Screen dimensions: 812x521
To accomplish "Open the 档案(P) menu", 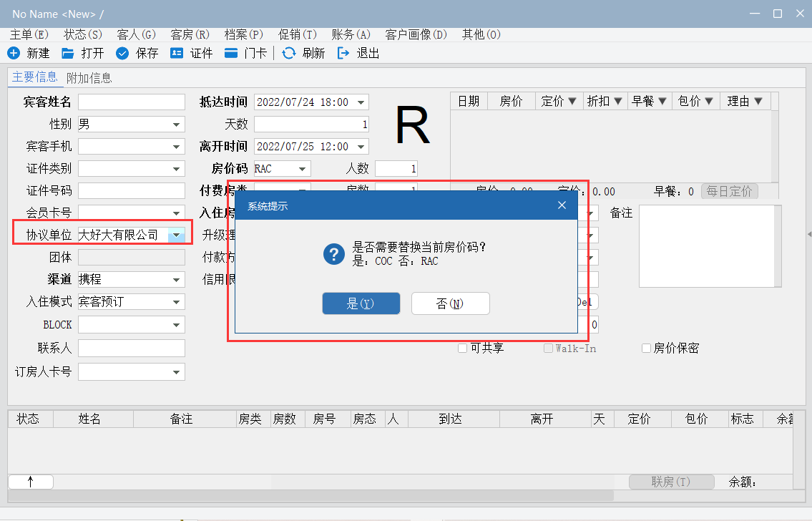I will [243, 34].
